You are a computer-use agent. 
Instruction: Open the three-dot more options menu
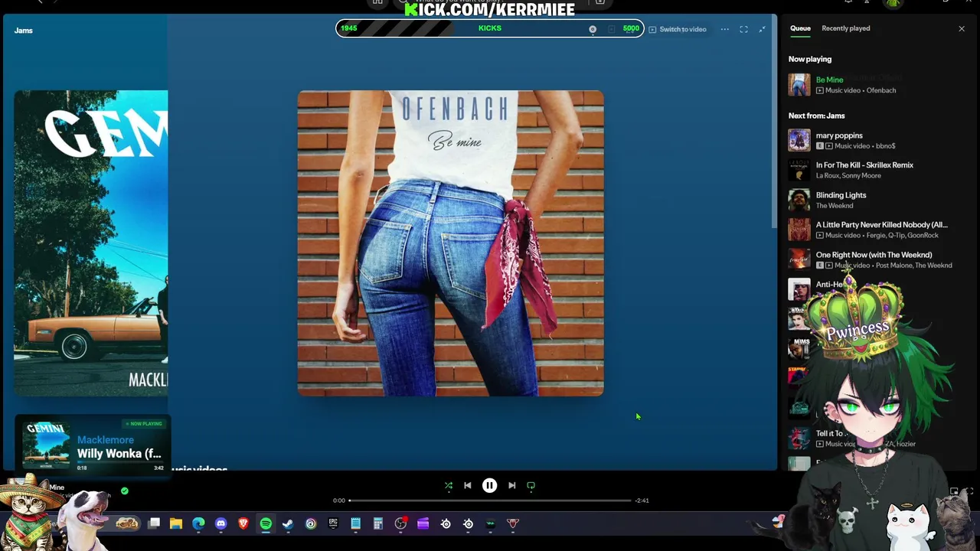pos(724,29)
